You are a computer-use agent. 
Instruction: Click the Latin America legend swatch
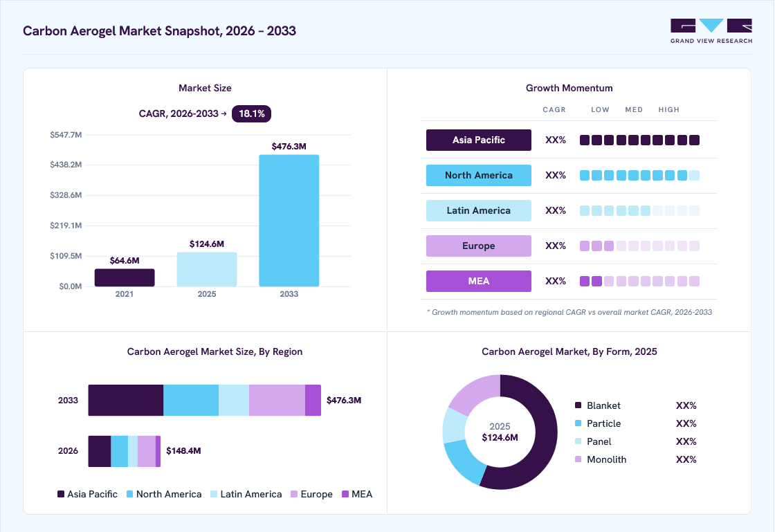214,494
